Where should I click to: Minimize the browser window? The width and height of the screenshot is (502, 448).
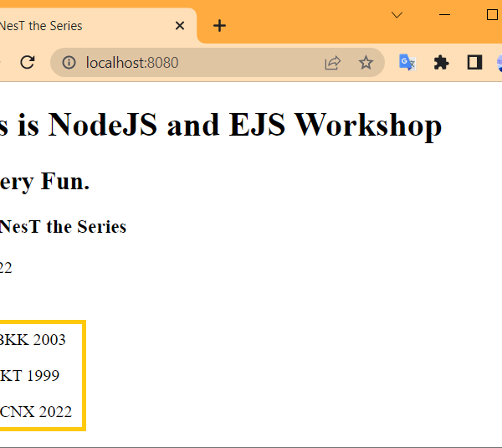(x=444, y=15)
